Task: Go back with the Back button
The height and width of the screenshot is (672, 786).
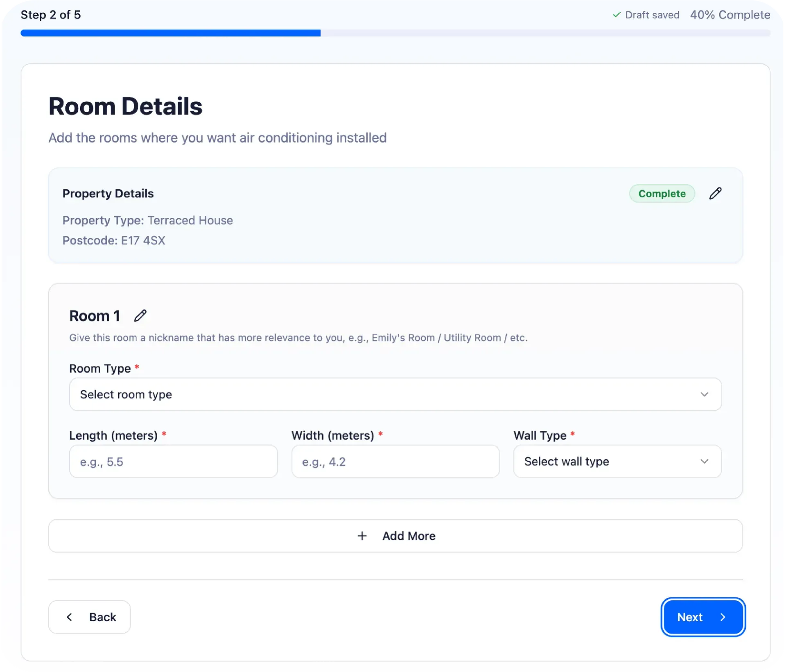Action: (89, 617)
